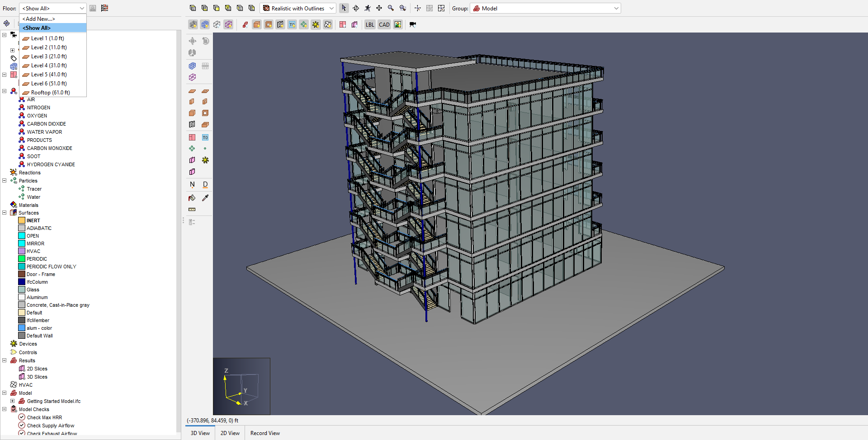Click the Move objects tool
This screenshot has height=440, width=868.
[x=192, y=41]
